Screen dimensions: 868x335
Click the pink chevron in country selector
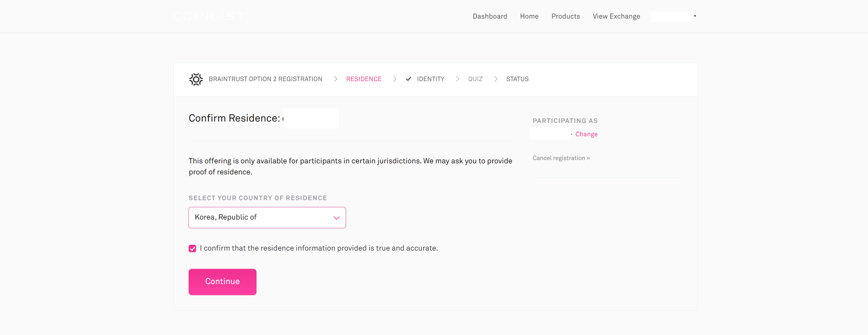pos(336,218)
